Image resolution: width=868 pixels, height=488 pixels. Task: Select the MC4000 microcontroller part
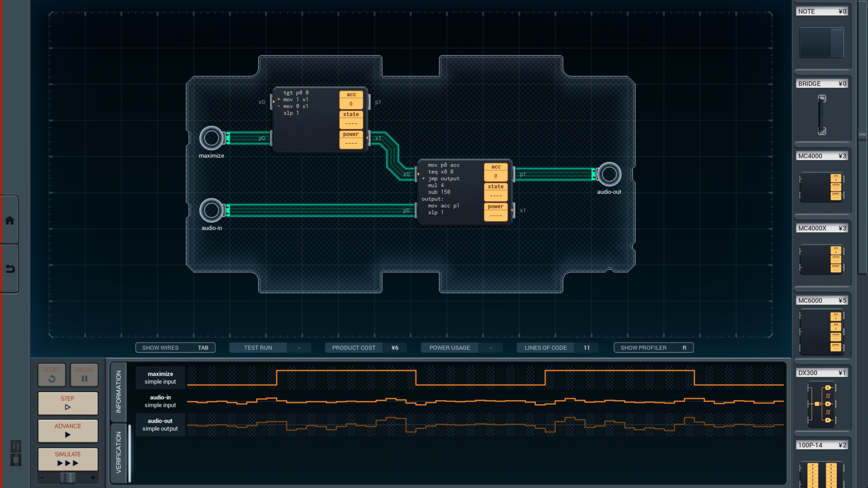(x=821, y=187)
